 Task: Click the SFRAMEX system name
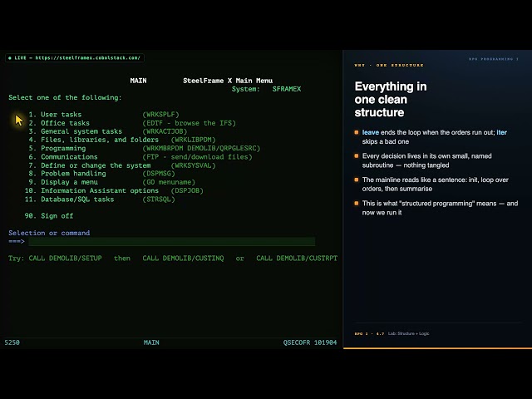pos(287,89)
